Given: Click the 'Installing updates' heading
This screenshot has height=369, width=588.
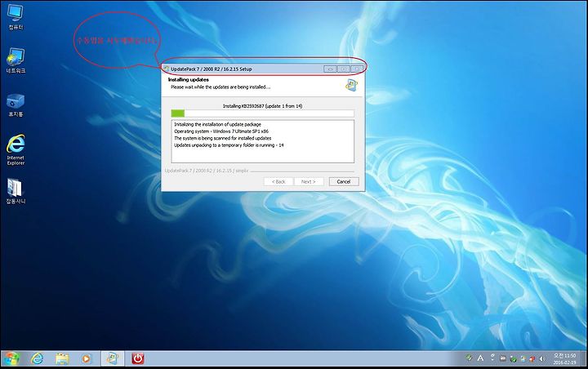Looking at the screenshot, I should [x=189, y=79].
